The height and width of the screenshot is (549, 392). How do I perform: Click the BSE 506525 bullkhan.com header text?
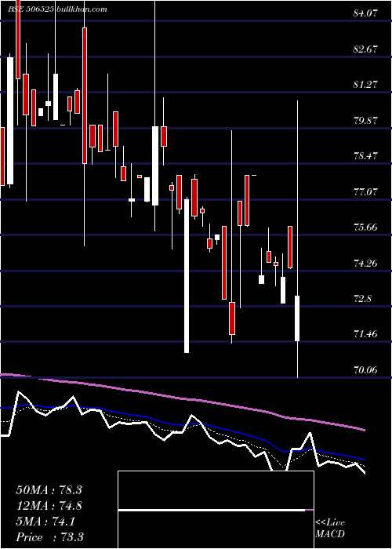pos(58,9)
